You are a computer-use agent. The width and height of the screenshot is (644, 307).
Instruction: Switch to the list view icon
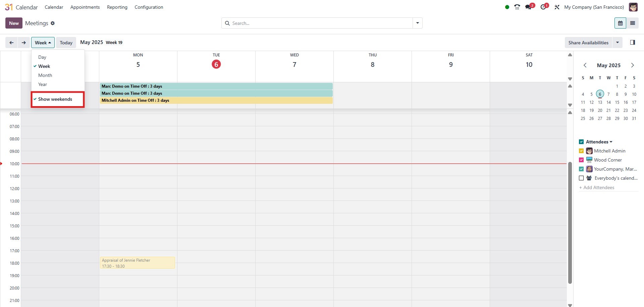point(633,23)
